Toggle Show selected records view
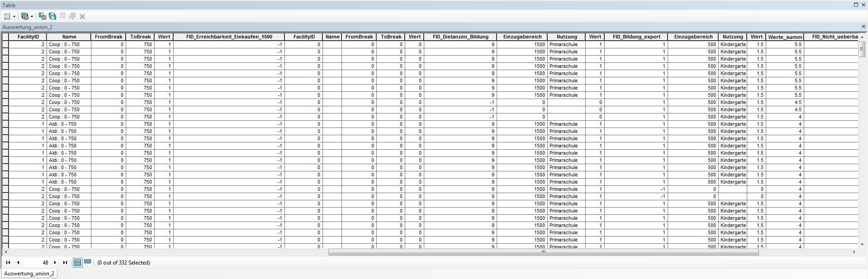868x279 pixels. (88, 262)
